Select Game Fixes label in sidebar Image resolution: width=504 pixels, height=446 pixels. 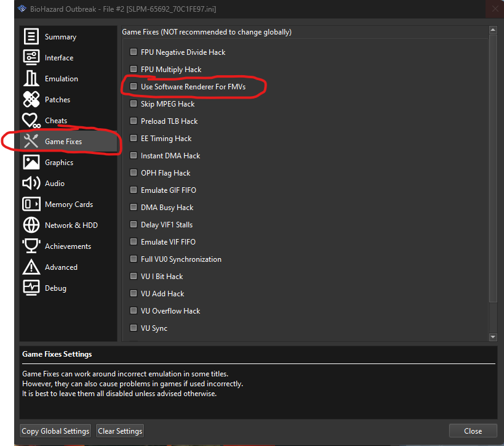coord(63,142)
